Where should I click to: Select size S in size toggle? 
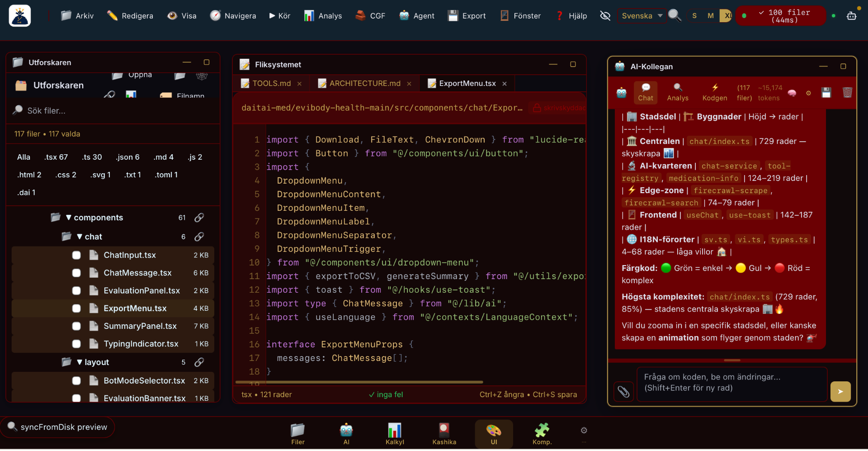pyautogui.click(x=694, y=16)
